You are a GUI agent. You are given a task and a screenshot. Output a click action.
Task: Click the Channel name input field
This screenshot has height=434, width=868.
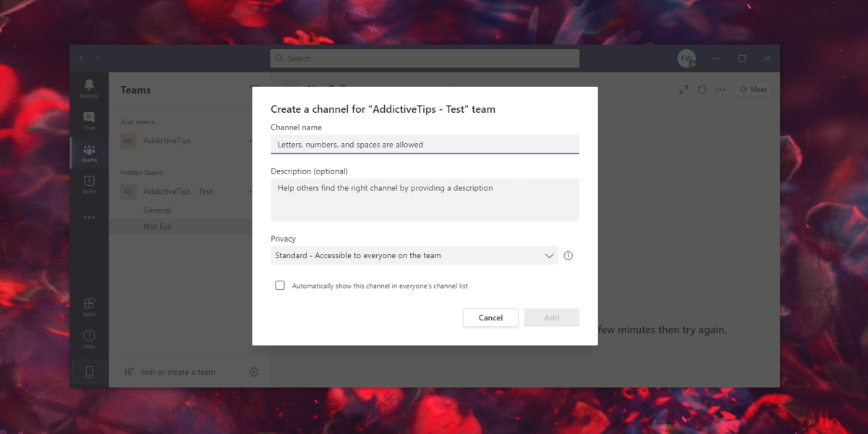[x=425, y=145]
